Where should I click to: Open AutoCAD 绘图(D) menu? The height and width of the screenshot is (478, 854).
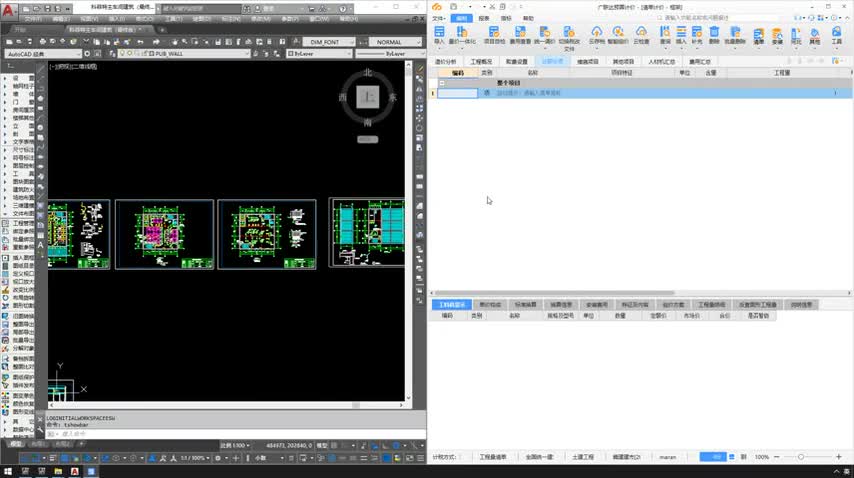(x=201, y=19)
